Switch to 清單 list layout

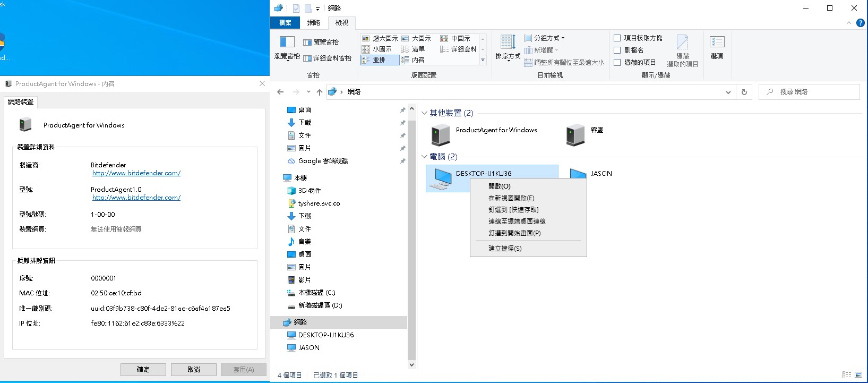pyautogui.click(x=413, y=49)
